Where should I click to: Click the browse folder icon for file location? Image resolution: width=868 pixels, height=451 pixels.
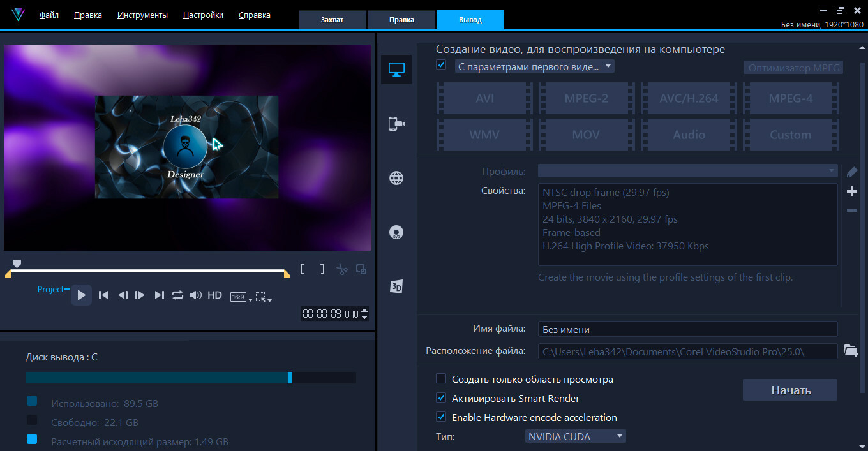coord(850,350)
